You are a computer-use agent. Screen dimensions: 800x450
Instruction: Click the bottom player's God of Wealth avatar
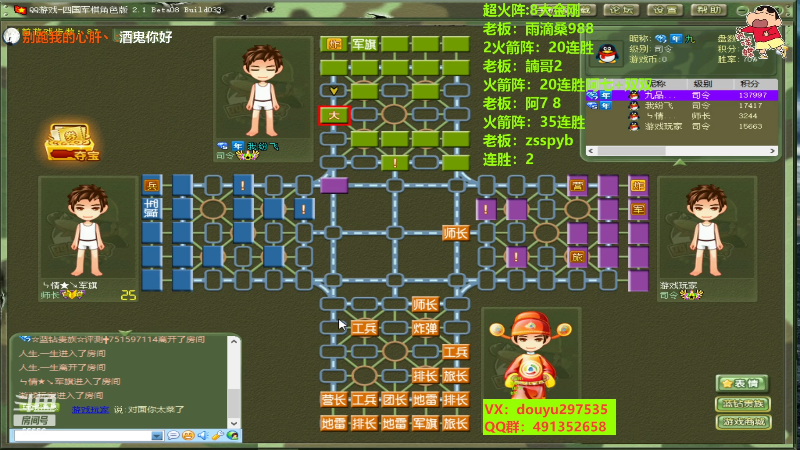(x=531, y=353)
